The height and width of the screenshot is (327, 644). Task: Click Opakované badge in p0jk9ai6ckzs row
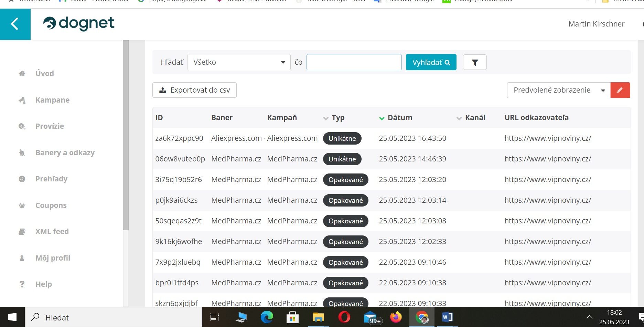click(x=345, y=200)
